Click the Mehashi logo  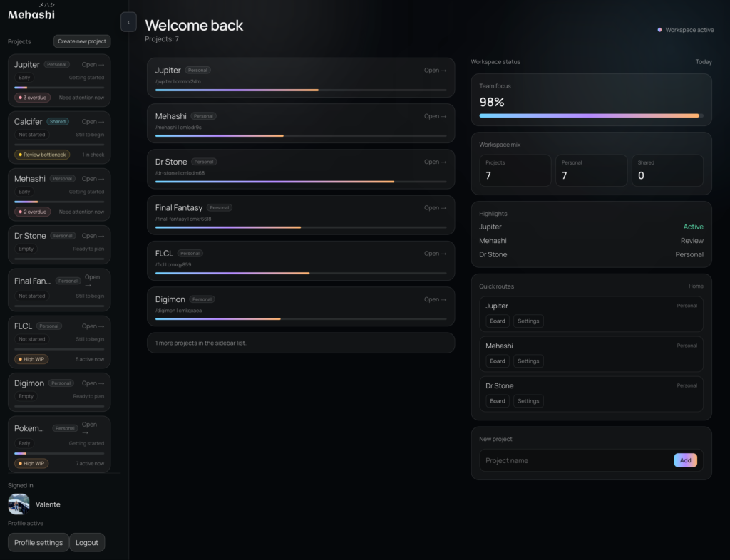pos(31,14)
